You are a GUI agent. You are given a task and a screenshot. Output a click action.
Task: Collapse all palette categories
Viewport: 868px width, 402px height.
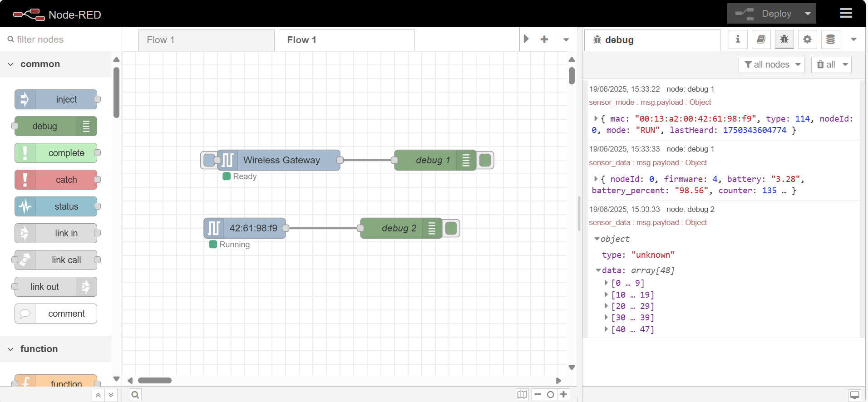coord(98,395)
